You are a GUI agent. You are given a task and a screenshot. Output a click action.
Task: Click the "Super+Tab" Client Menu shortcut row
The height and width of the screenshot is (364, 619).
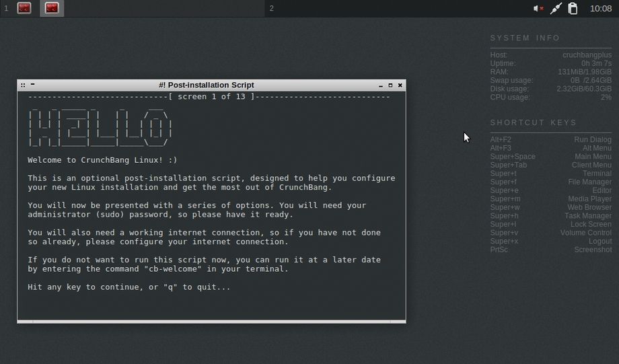click(x=550, y=165)
